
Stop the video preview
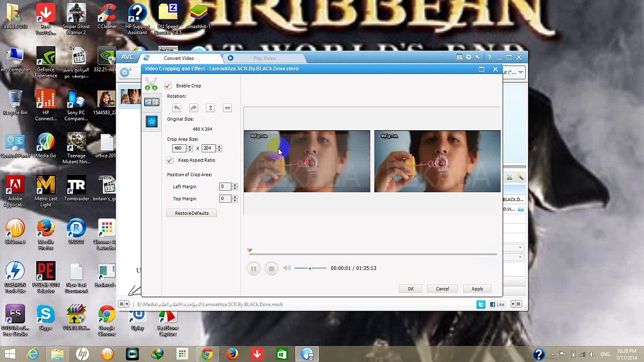click(271, 268)
